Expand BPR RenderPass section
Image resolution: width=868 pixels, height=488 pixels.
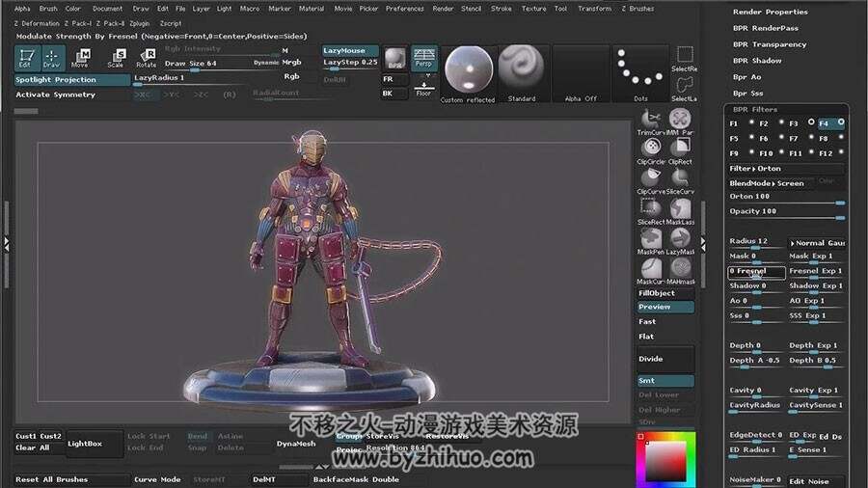tap(766, 28)
